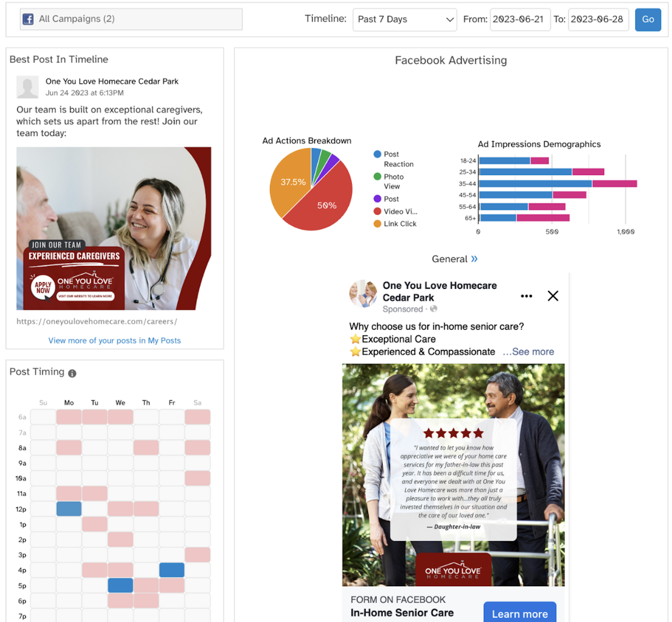Open the caregivers Join Our Team post image
The width and height of the screenshot is (672, 622).
[x=113, y=228]
